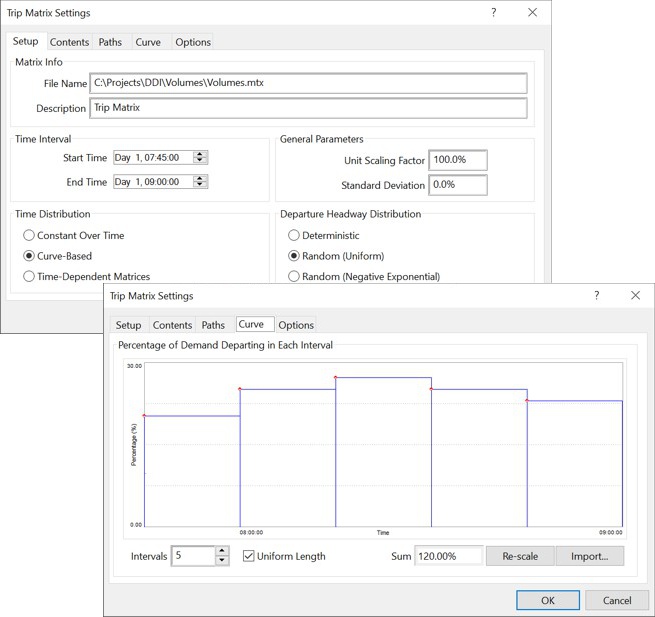Choose Time-Dependent Matrices option

click(29, 276)
